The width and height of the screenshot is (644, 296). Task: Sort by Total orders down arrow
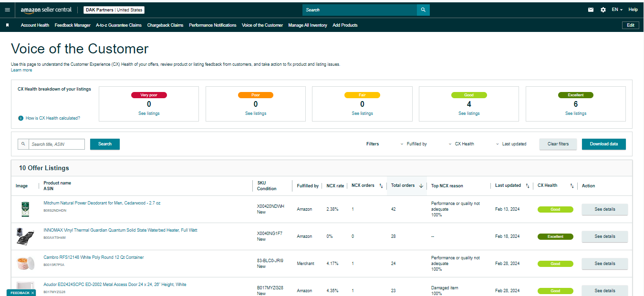tap(421, 186)
